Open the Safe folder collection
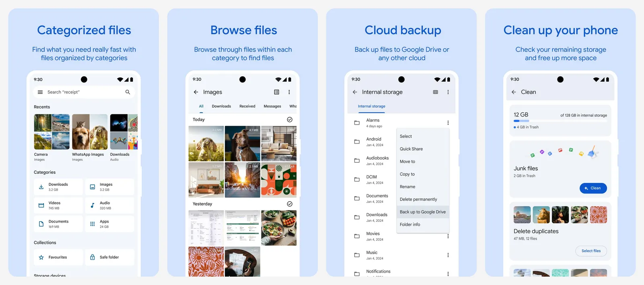644x285 pixels. pyautogui.click(x=109, y=257)
